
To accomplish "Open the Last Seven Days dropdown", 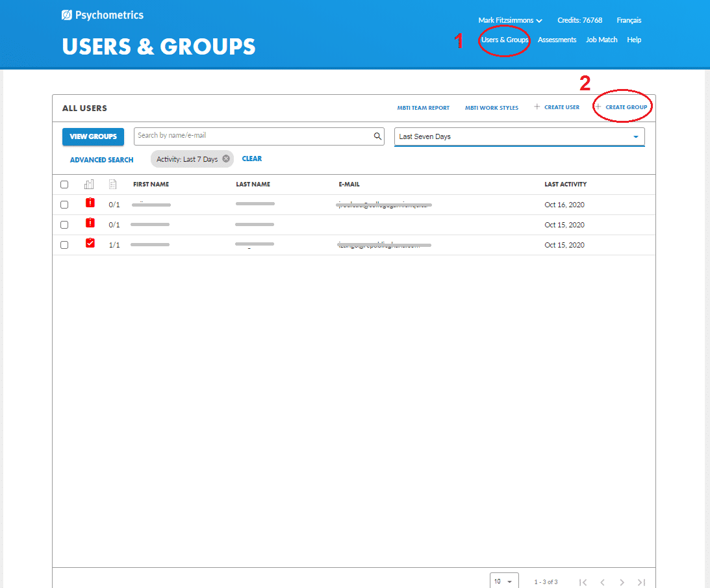I will pos(519,136).
